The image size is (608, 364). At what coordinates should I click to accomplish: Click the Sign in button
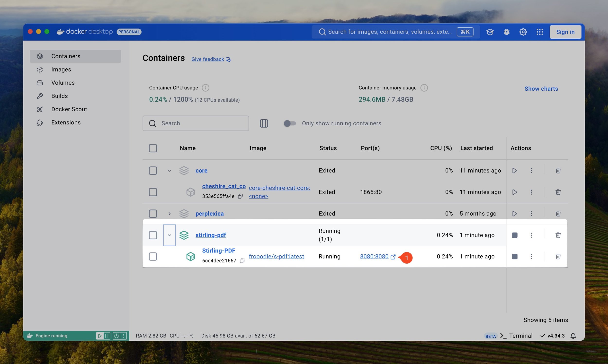coord(565,32)
